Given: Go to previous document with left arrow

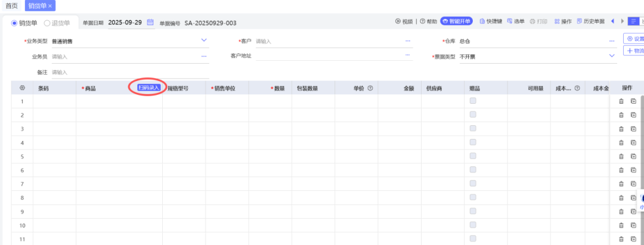Looking at the screenshot, I should point(612,21).
